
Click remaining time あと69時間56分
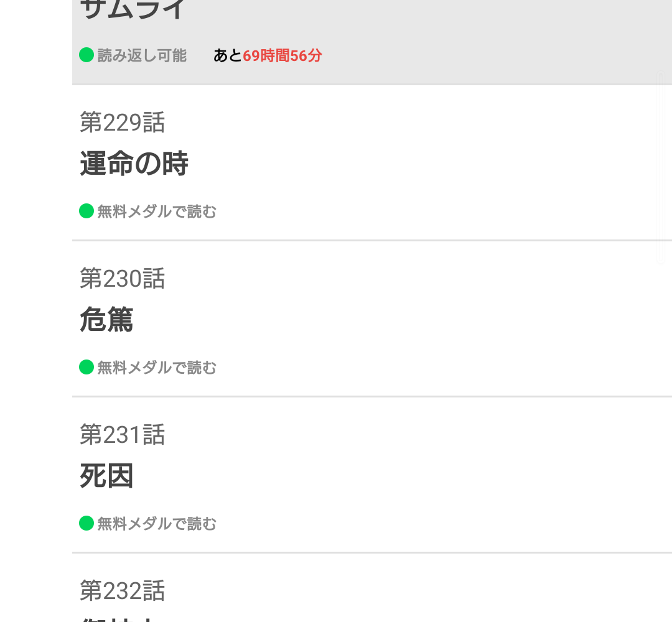pyautogui.click(x=268, y=55)
